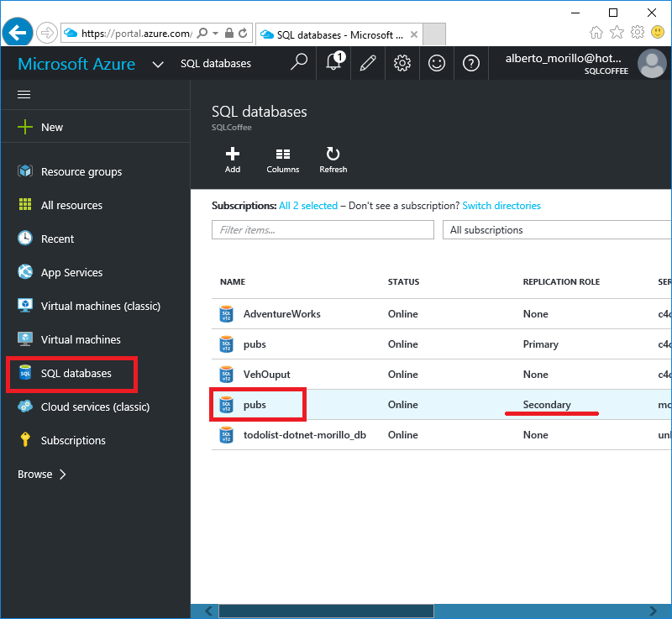Sort by the STATUS column header

click(404, 282)
